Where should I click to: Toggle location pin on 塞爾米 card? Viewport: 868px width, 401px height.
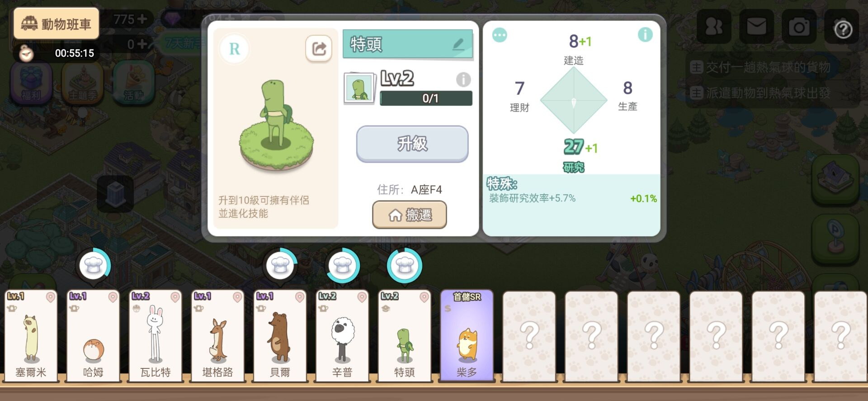click(51, 297)
